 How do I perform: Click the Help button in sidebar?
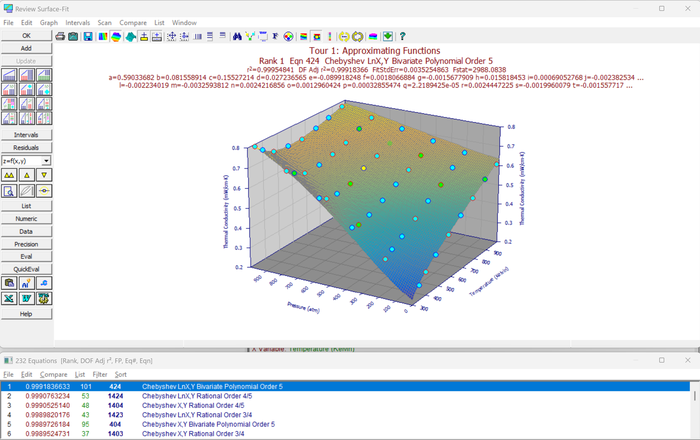[26, 314]
